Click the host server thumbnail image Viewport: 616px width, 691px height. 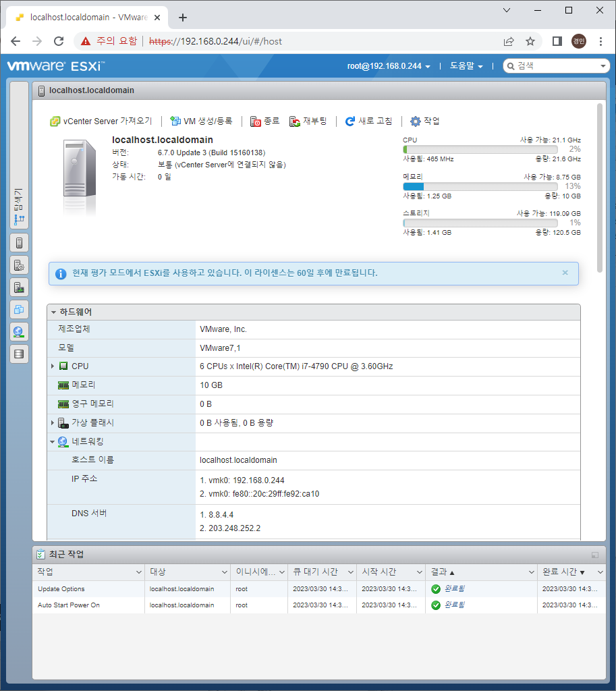80,176
